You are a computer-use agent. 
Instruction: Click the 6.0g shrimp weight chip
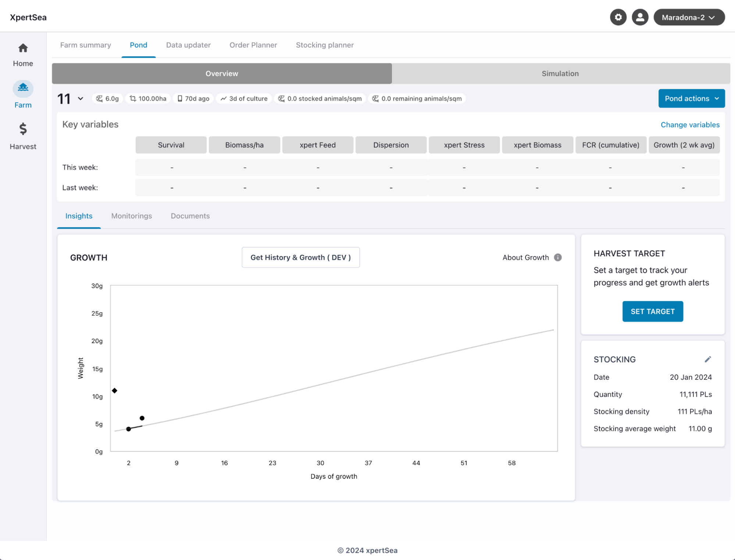pos(108,99)
